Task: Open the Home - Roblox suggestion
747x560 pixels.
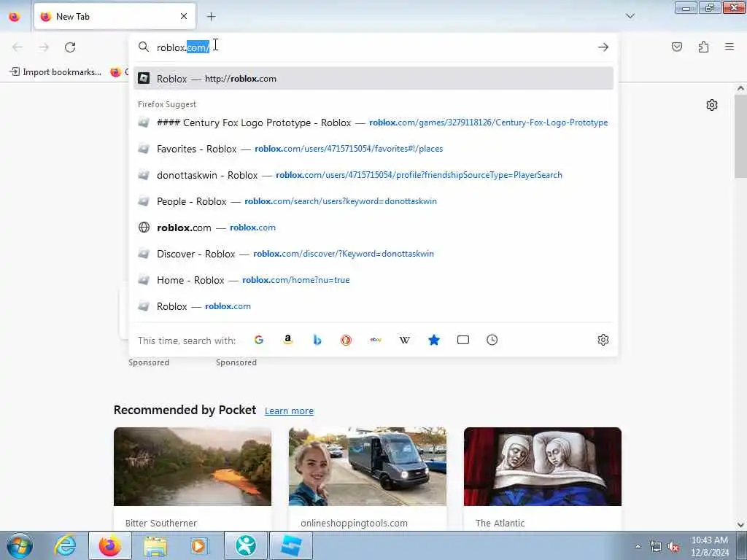Action: pos(373,279)
